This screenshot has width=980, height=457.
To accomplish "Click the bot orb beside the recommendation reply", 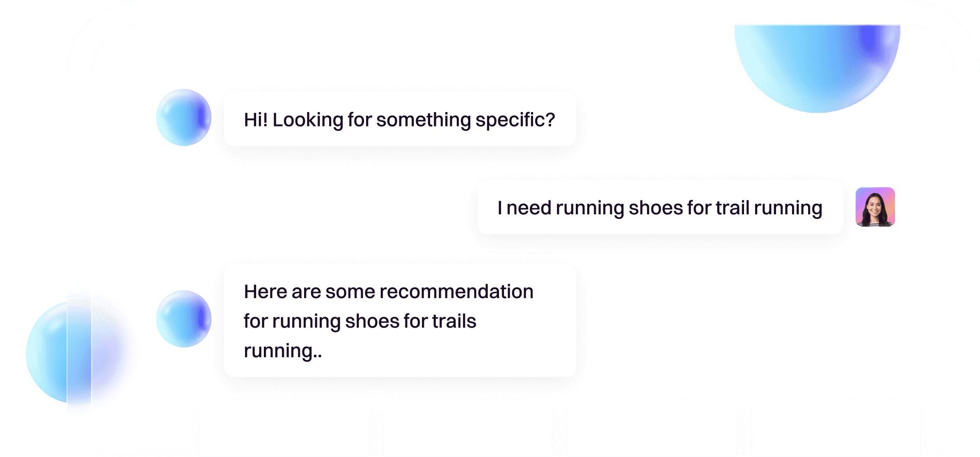I will [183, 319].
